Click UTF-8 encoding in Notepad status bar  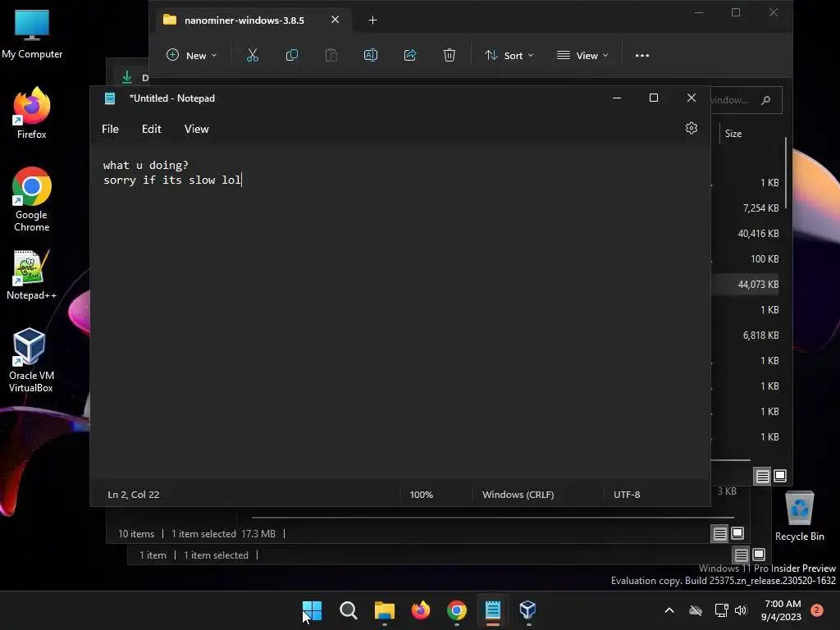626,495
